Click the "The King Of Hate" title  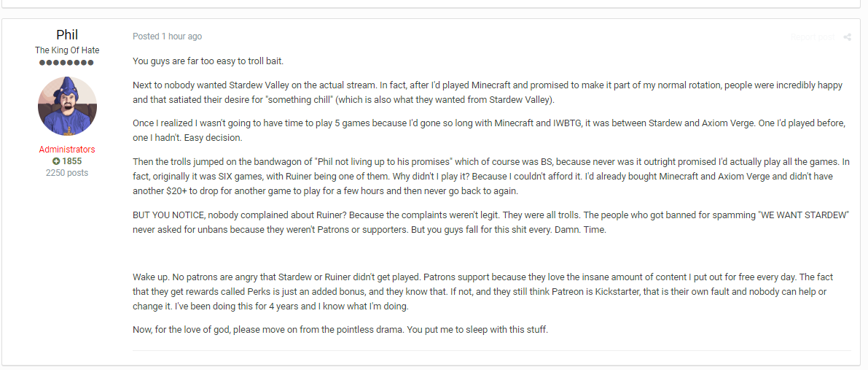[x=67, y=50]
